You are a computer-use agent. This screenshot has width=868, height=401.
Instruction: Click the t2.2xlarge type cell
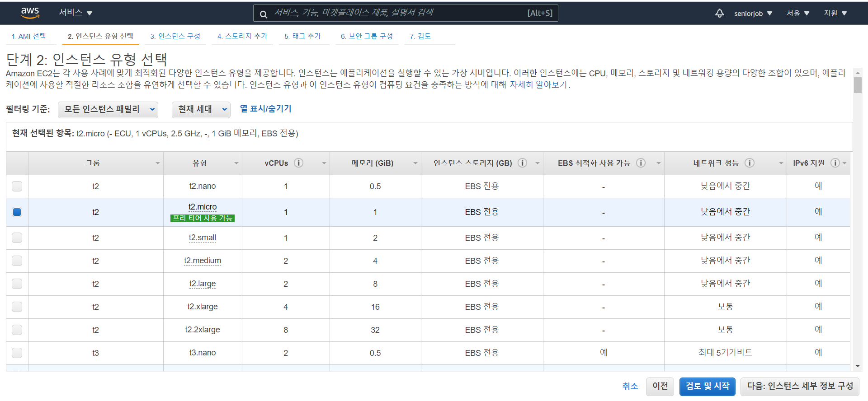(x=203, y=330)
